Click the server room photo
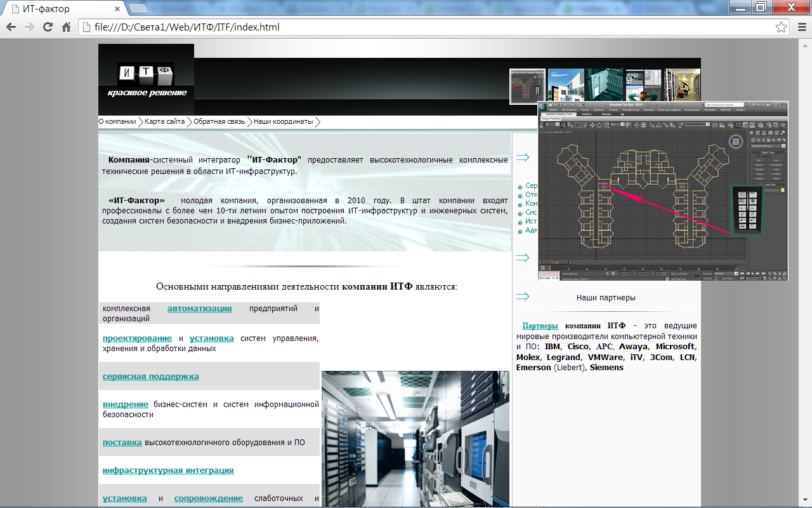 pos(416,438)
